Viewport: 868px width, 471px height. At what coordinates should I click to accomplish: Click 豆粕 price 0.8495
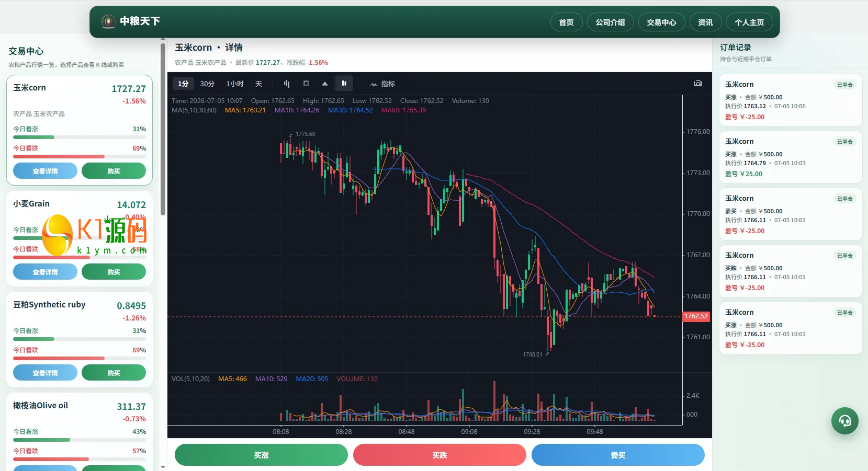click(131, 306)
